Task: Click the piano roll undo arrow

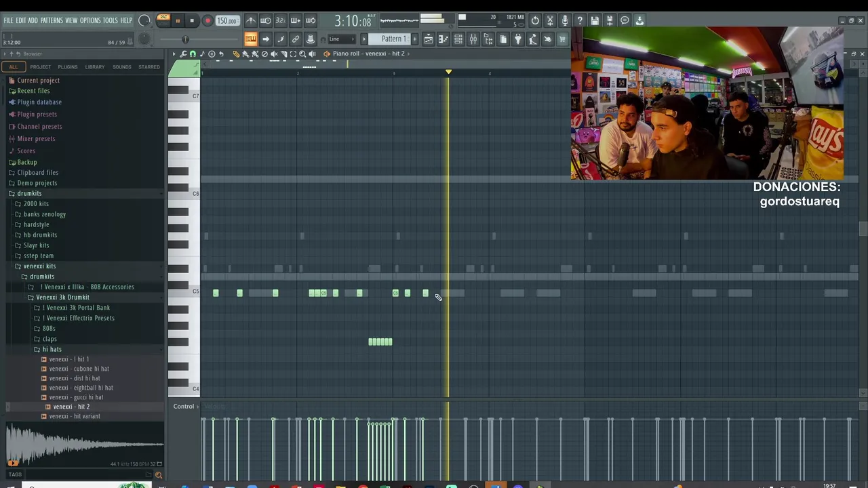Action: click(221, 54)
